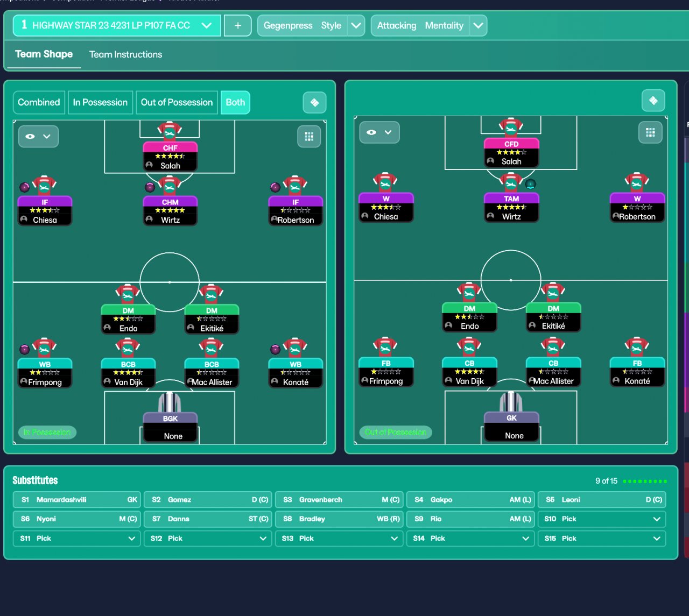Screen dimensions: 689x616
Task: Click Ekitiké's DM card on the In Possession pitch
Action: point(212,320)
